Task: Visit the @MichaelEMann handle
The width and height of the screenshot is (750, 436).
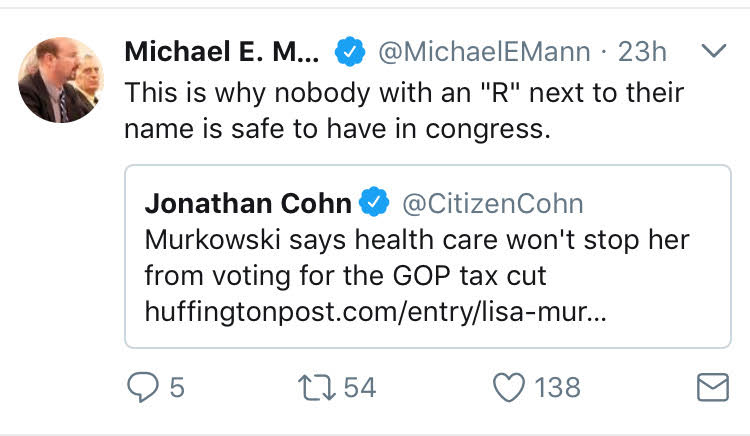Action: tap(484, 51)
